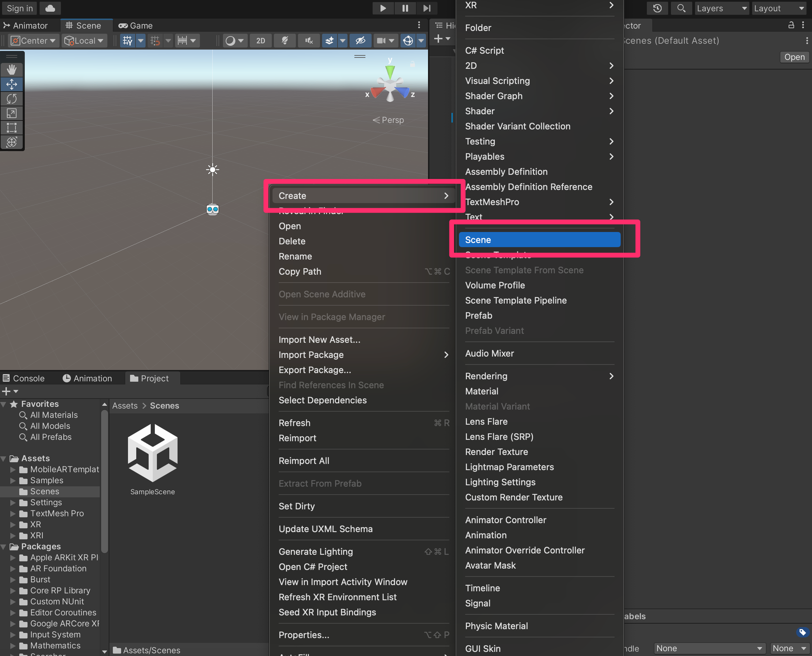
Task: Open the undo history icon
Action: (x=657, y=8)
